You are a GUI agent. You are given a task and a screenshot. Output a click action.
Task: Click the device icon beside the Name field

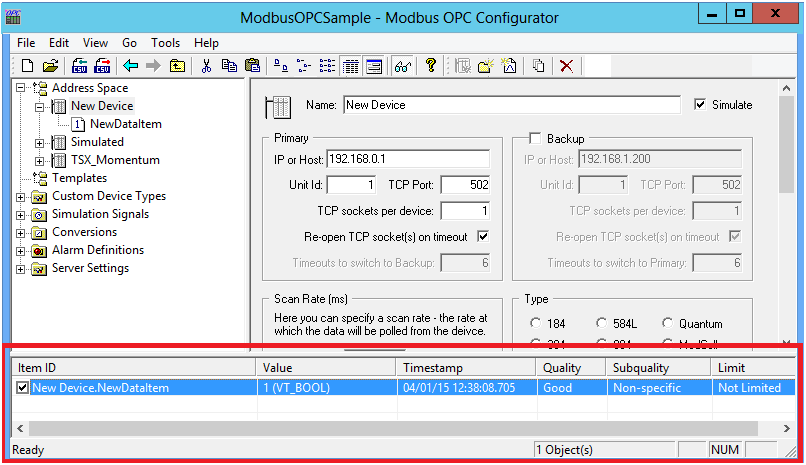pyautogui.click(x=278, y=107)
